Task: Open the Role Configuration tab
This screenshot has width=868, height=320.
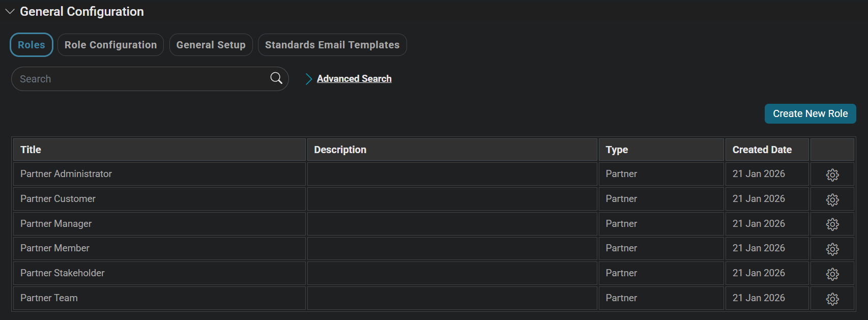Action: coord(110,45)
